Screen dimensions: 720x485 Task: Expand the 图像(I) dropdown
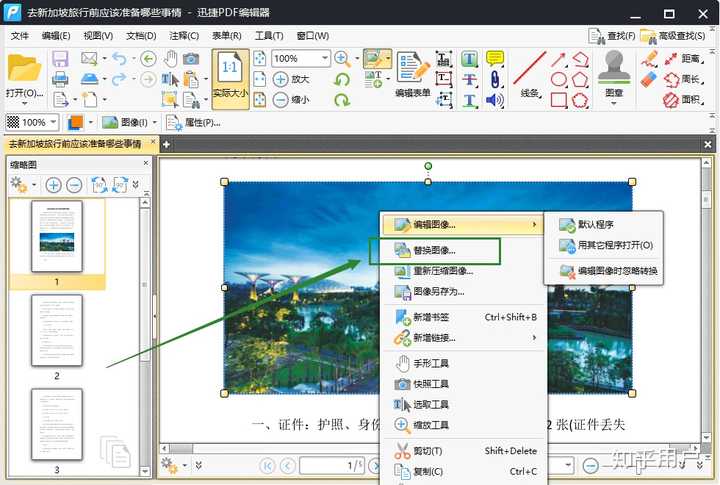pos(155,123)
